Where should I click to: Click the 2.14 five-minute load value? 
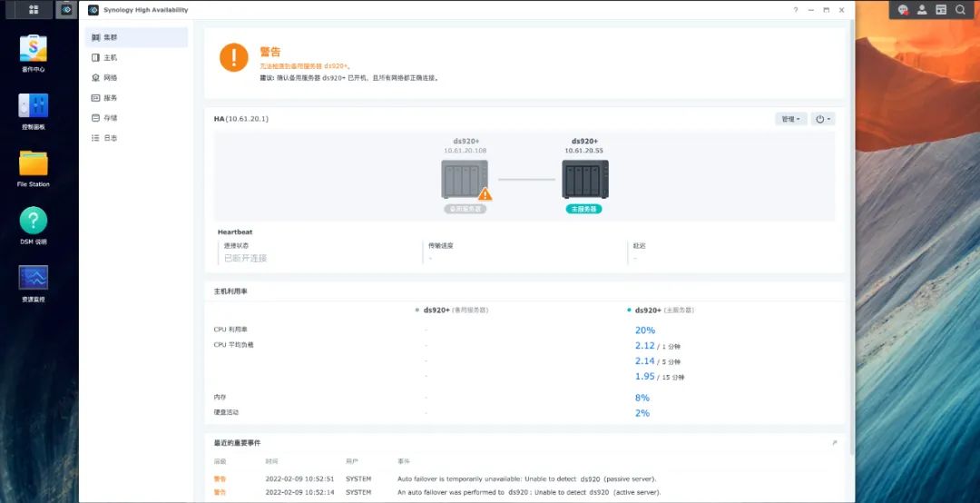tap(645, 361)
